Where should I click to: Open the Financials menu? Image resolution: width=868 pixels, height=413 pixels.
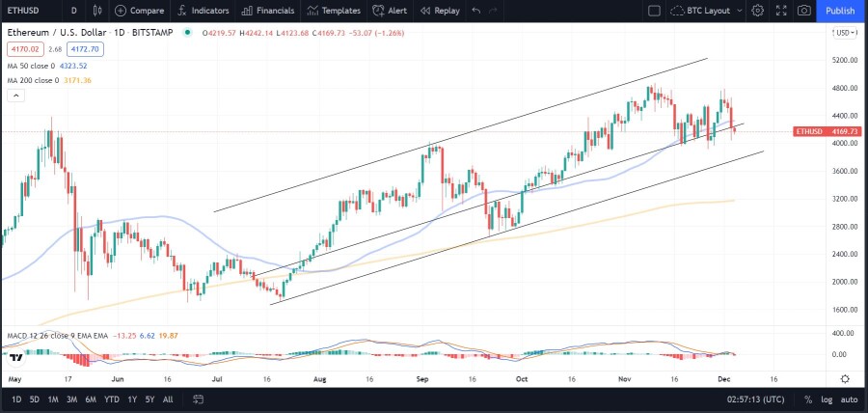click(x=268, y=11)
